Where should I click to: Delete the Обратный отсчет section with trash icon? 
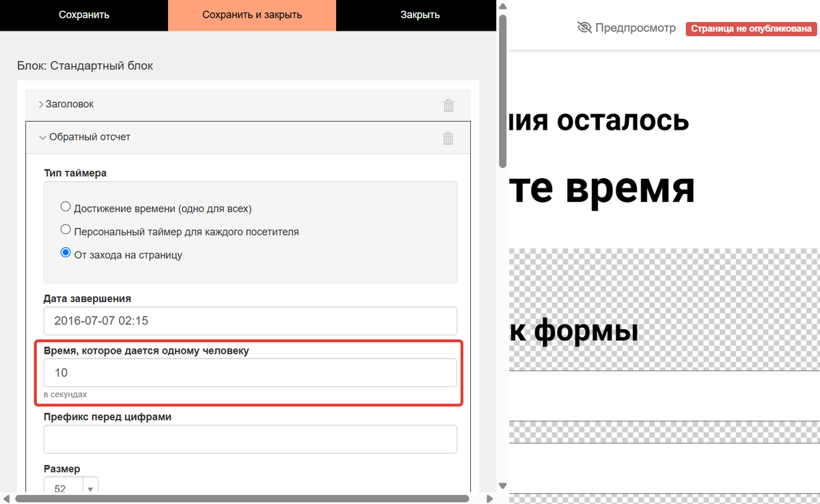[448, 138]
